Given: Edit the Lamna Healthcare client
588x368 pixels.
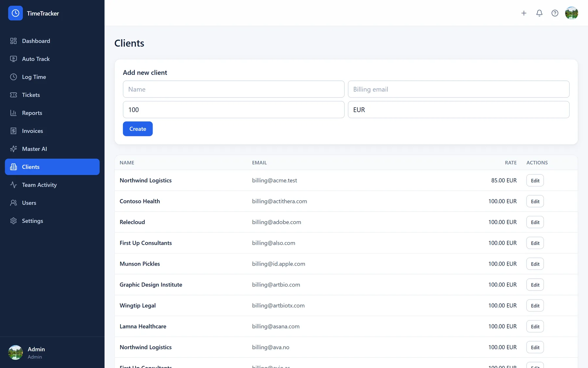Looking at the screenshot, I should coord(535,326).
